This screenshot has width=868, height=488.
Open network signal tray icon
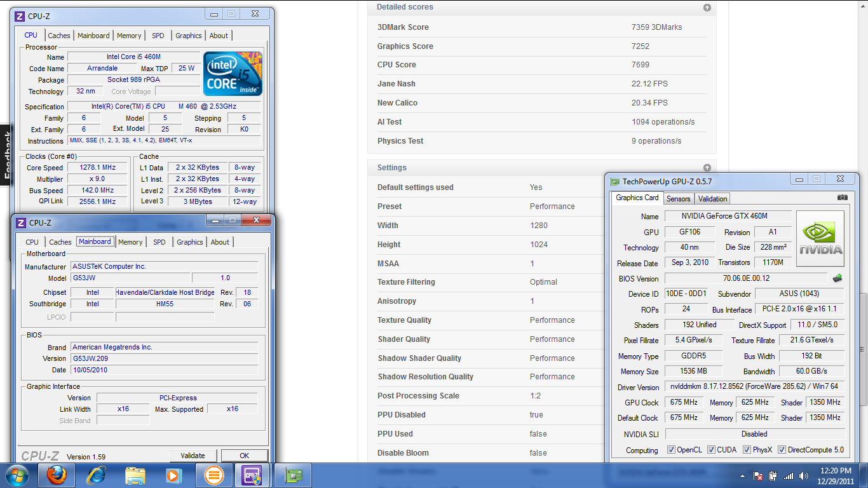(x=789, y=476)
